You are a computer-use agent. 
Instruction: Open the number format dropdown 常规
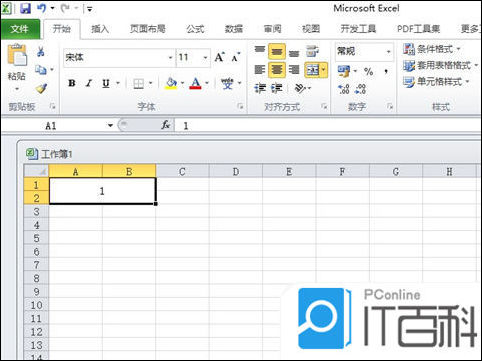364,52
